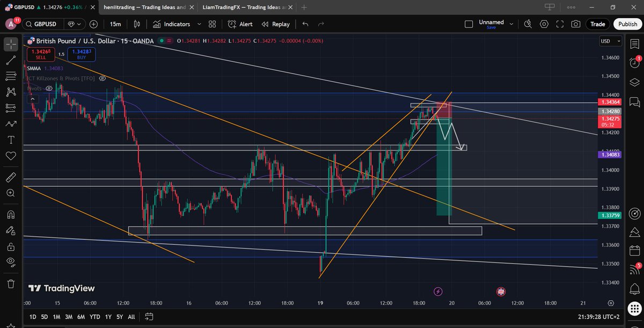Open the Fibonacci and Gann tools
The image size is (644, 328).
[x=11, y=76]
